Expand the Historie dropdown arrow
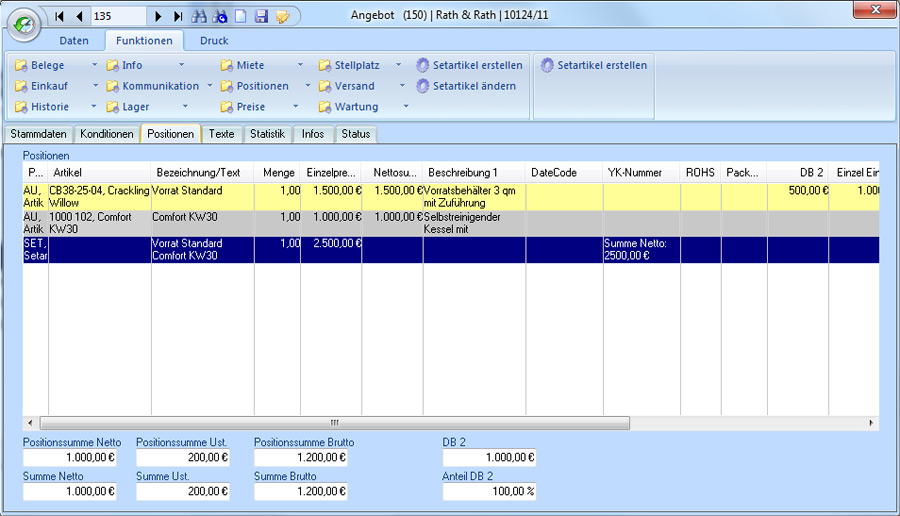900x516 pixels. 94,106
